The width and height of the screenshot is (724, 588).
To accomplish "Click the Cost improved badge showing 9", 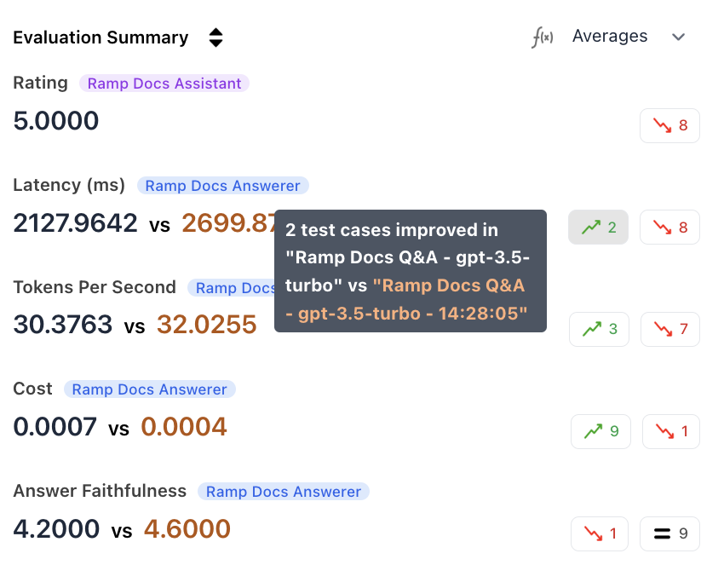I will click(600, 431).
